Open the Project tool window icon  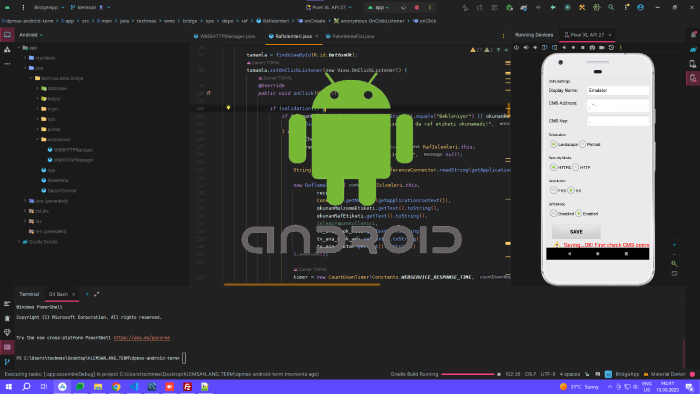tap(7, 35)
